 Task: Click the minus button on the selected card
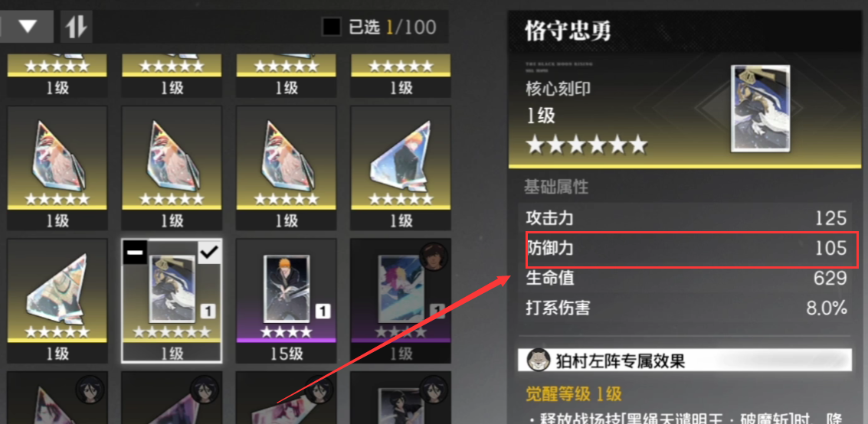click(x=135, y=253)
